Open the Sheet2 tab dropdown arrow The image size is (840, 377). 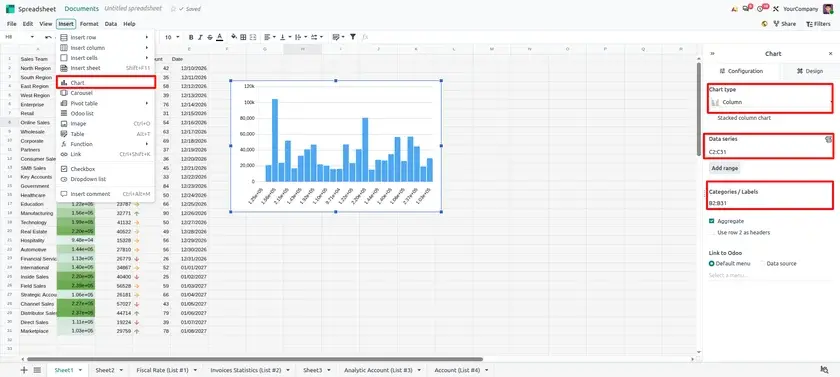122,370
